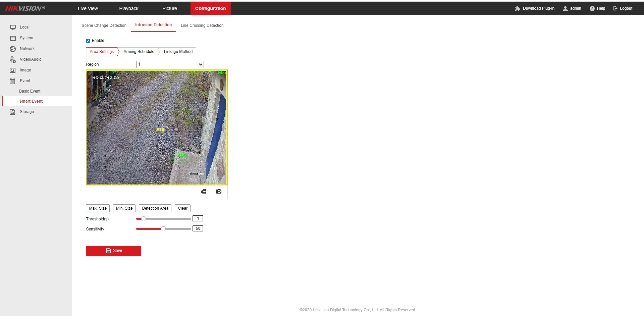Open the Region dropdown
Viewport: 644px width, 316px height.
[170, 64]
